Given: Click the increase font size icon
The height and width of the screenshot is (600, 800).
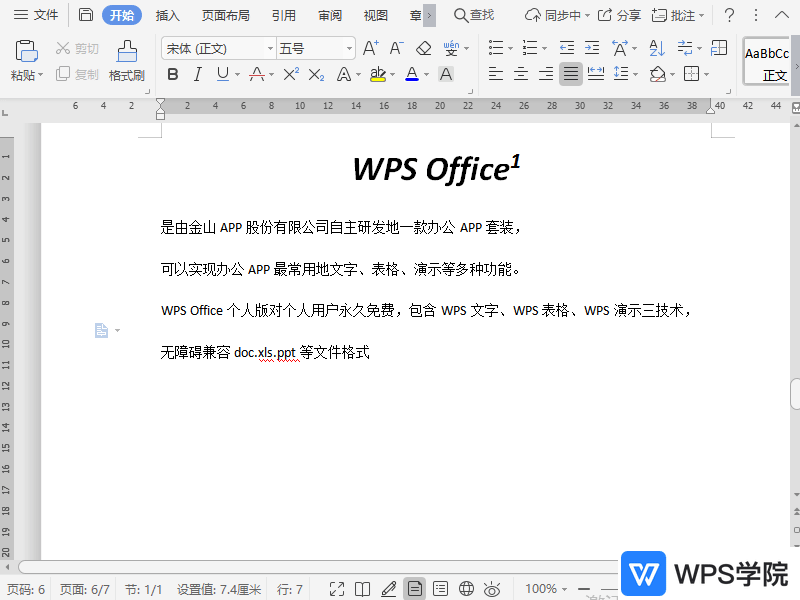Looking at the screenshot, I should 370,48.
